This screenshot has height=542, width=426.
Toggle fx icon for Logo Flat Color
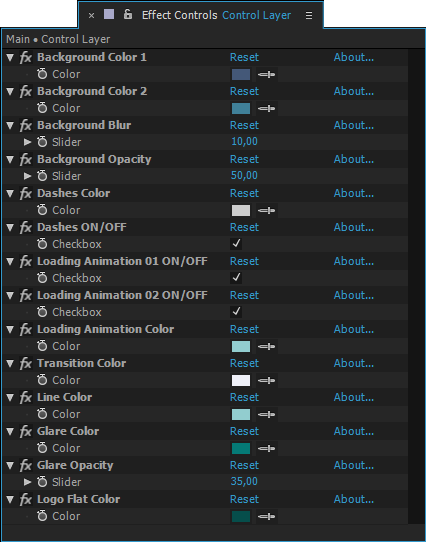[x=26, y=499]
